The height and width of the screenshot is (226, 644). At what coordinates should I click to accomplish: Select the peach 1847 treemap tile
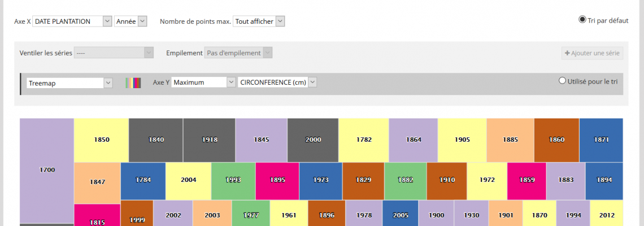click(97, 182)
